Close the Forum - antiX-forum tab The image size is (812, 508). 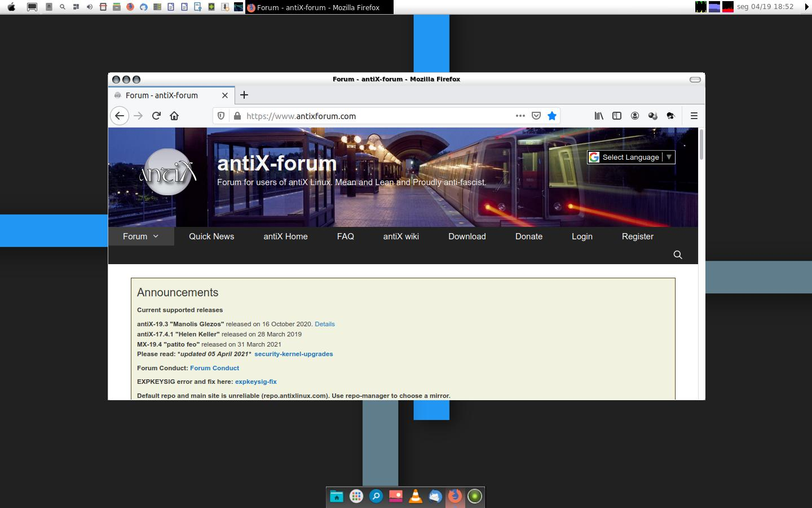225,95
